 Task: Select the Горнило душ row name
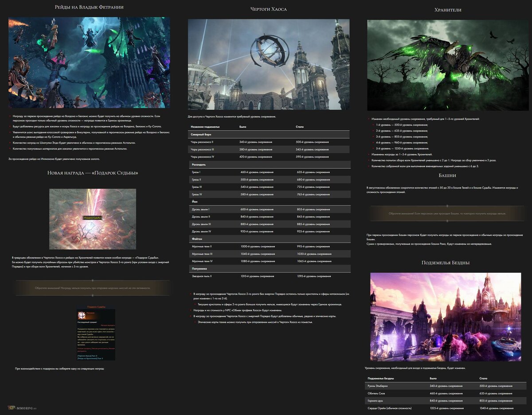click(x=376, y=401)
